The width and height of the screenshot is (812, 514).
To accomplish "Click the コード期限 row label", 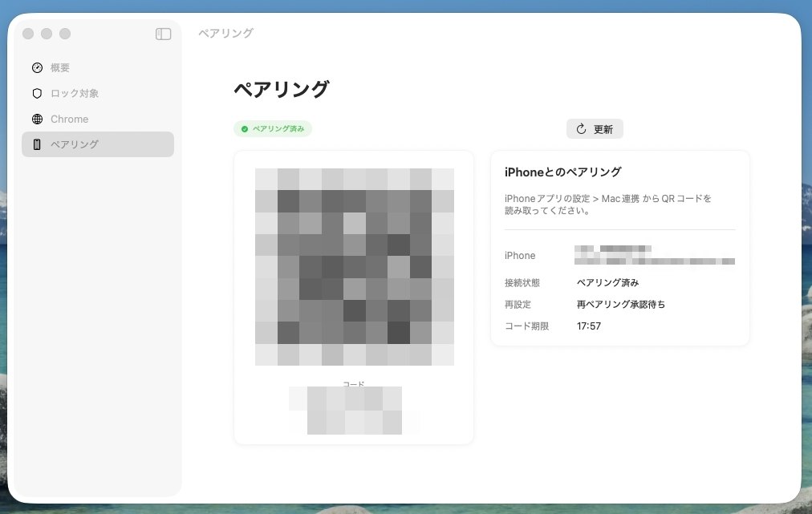I will (526, 326).
